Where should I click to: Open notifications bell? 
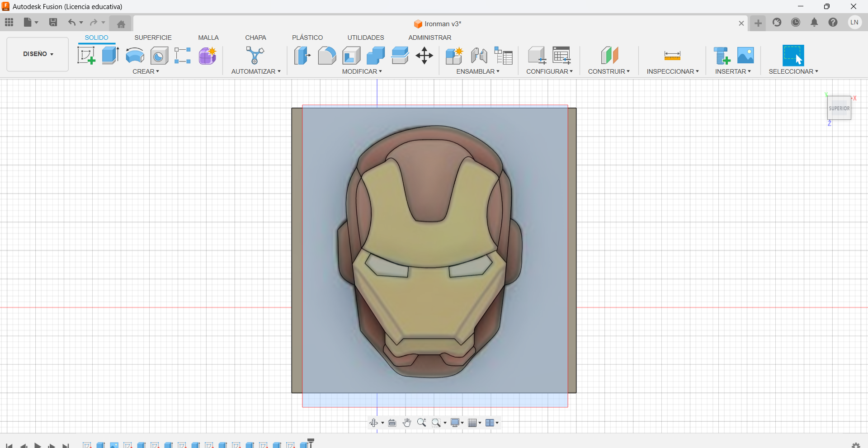click(814, 22)
